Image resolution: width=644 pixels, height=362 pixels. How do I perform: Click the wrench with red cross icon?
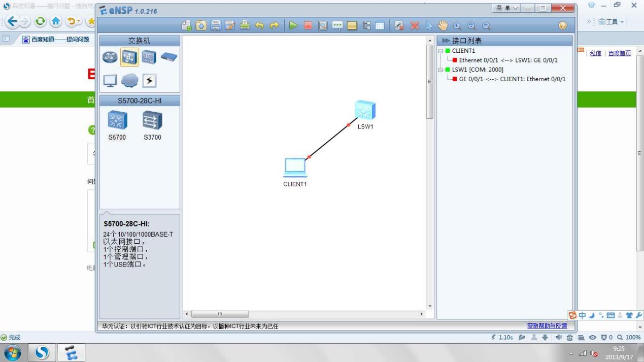click(399, 25)
